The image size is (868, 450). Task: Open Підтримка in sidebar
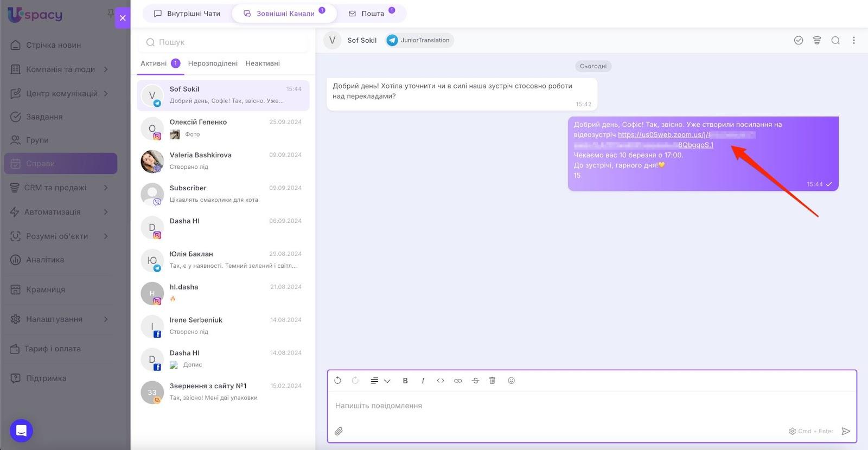(46, 378)
